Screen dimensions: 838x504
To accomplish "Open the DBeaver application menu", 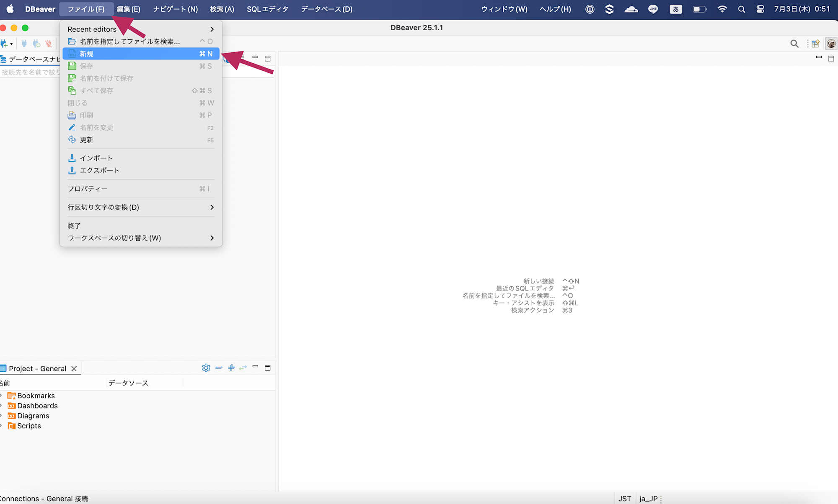I will (40, 9).
